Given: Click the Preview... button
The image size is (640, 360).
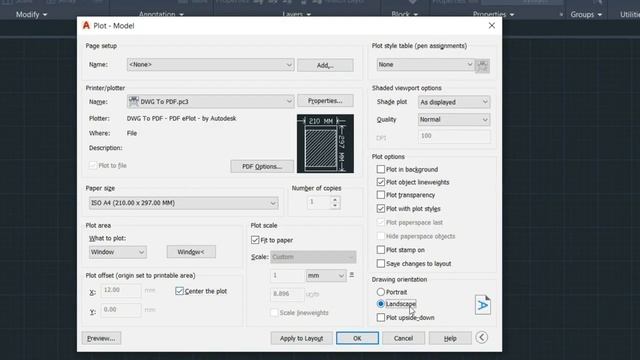Looking at the screenshot, I should coord(101,338).
